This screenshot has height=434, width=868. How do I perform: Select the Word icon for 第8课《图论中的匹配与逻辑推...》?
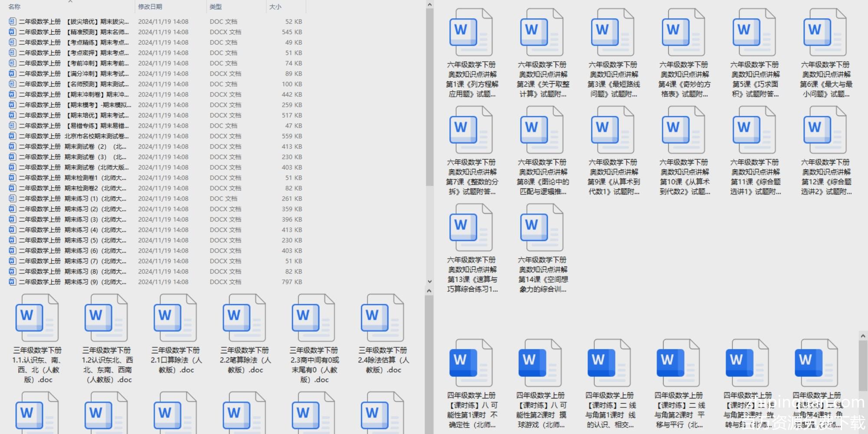542,130
